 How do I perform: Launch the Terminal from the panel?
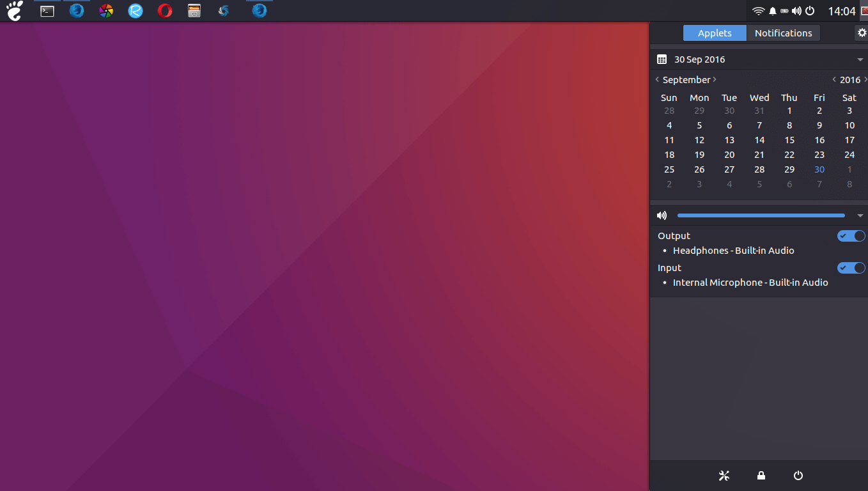tap(47, 11)
